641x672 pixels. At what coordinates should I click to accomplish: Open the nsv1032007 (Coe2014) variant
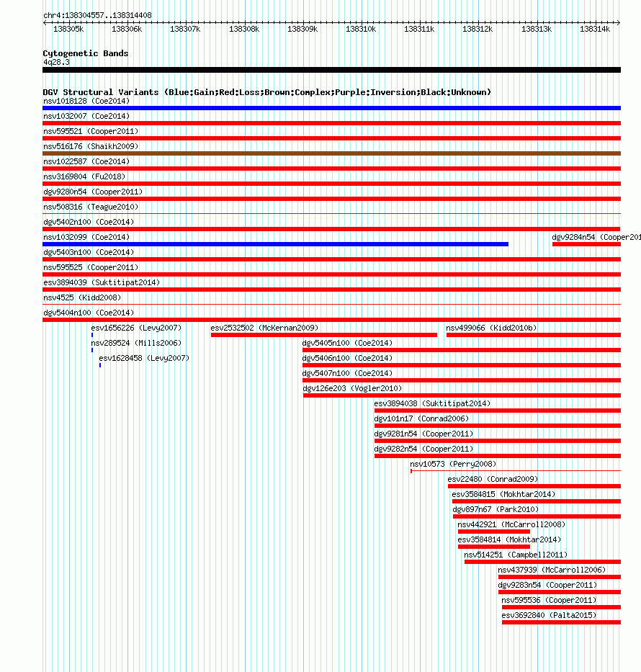pos(86,116)
